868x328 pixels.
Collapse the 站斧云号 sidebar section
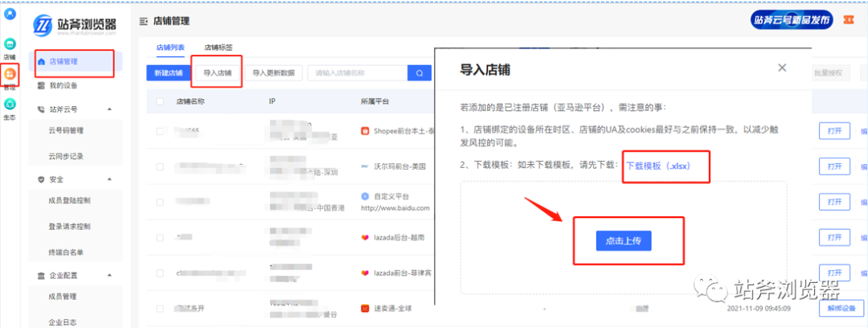point(109,109)
